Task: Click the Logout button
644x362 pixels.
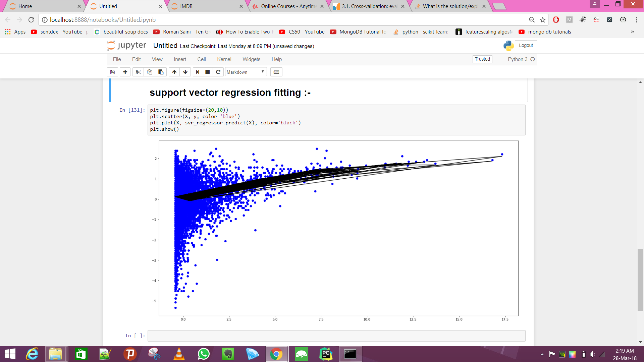Action: pos(526,46)
